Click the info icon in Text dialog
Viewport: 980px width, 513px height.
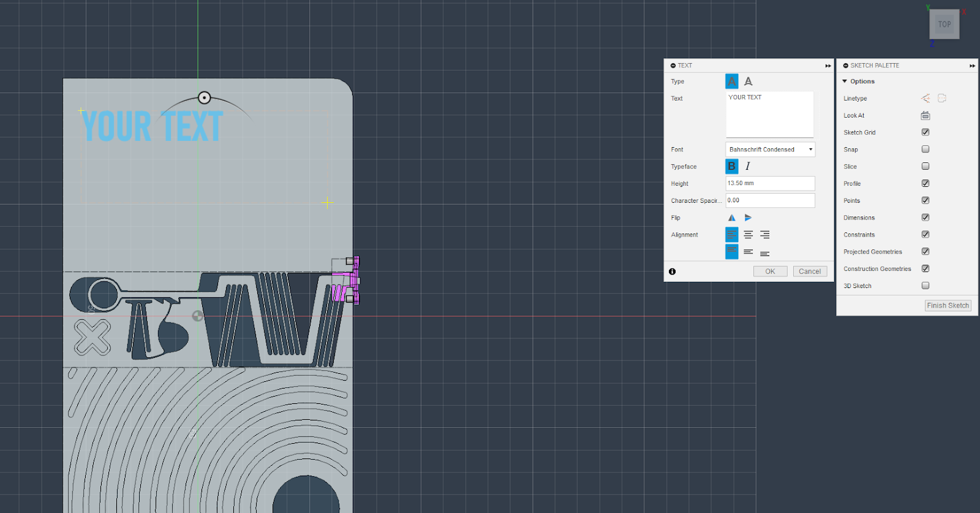click(672, 272)
